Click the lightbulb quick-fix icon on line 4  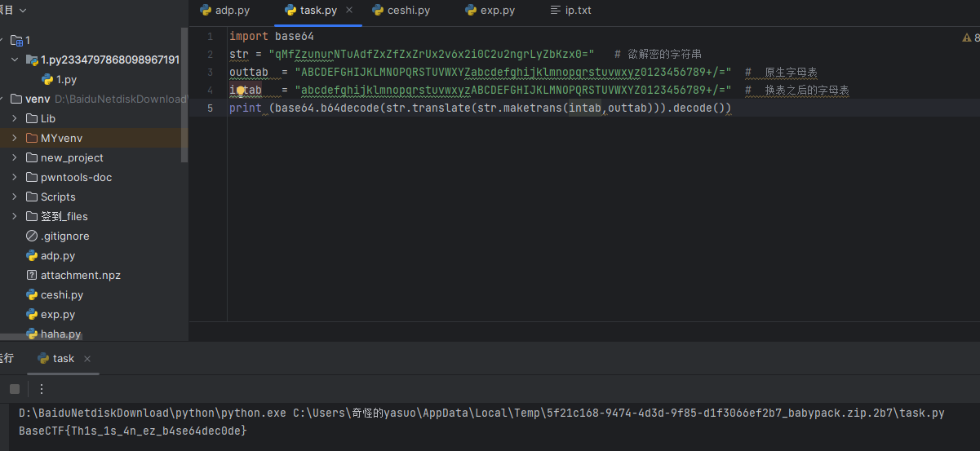(241, 91)
